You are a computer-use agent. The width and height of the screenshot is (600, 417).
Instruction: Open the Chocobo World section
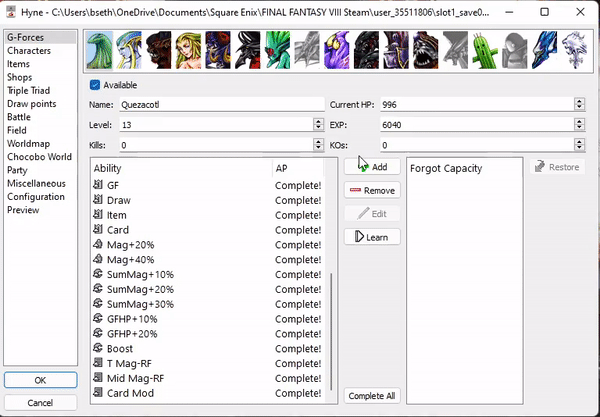point(39,157)
